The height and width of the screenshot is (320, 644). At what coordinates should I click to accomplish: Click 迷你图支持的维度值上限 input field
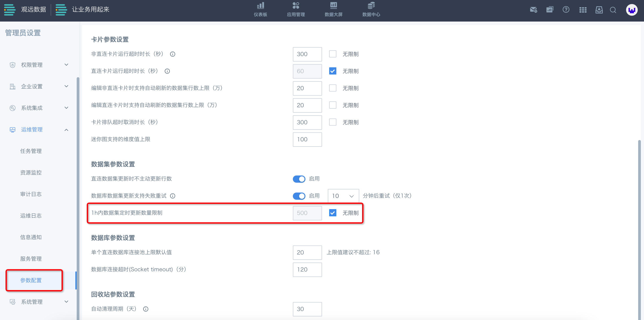(x=307, y=139)
